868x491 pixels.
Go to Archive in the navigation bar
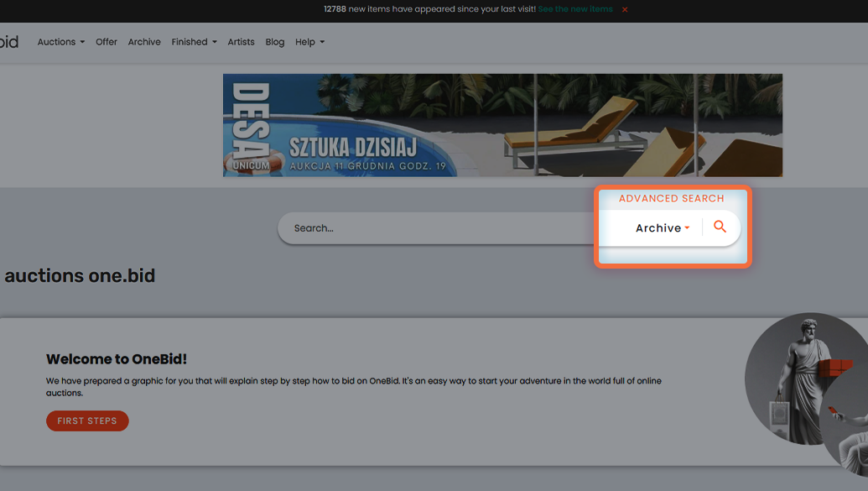click(144, 42)
